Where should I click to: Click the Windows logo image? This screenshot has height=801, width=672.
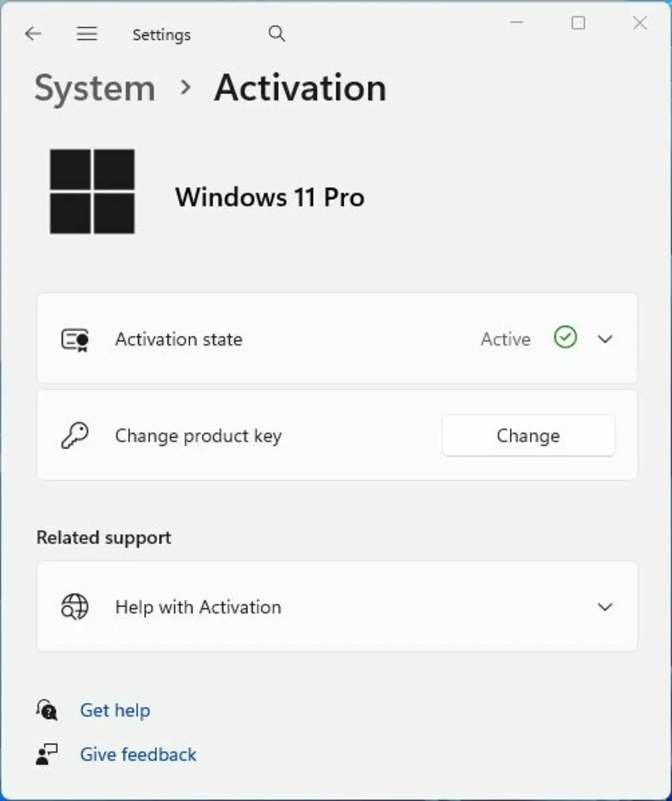[x=92, y=192]
